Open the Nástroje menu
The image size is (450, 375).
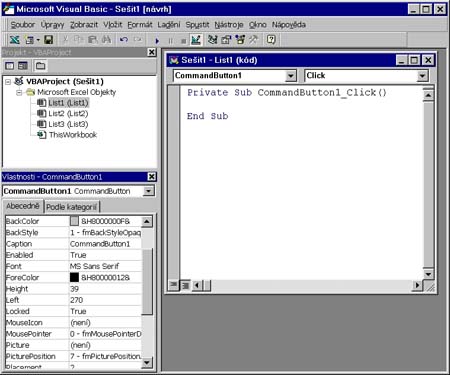coord(229,25)
